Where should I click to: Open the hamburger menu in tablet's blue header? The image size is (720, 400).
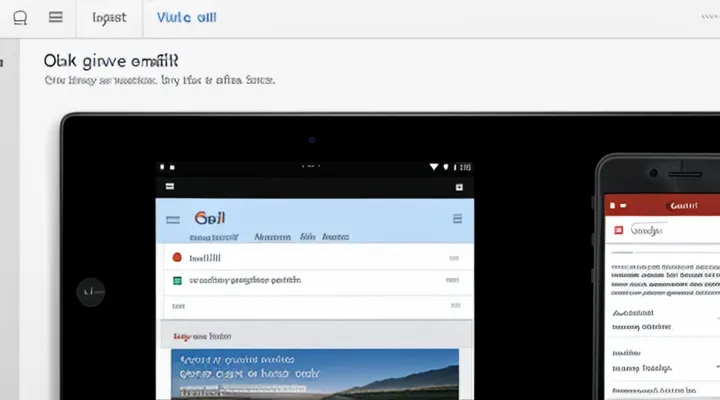coord(172,218)
